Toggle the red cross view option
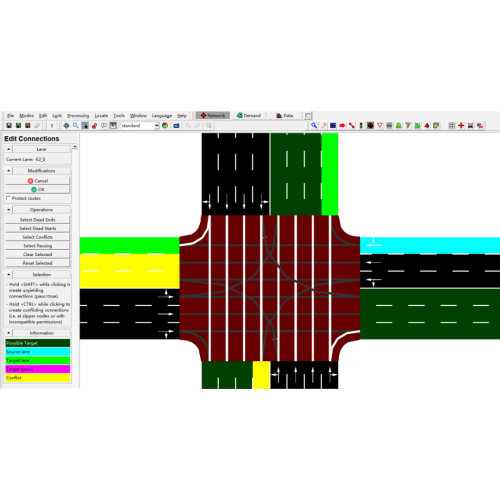The height and width of the screenshot is (500, 500). click(461, 125)
